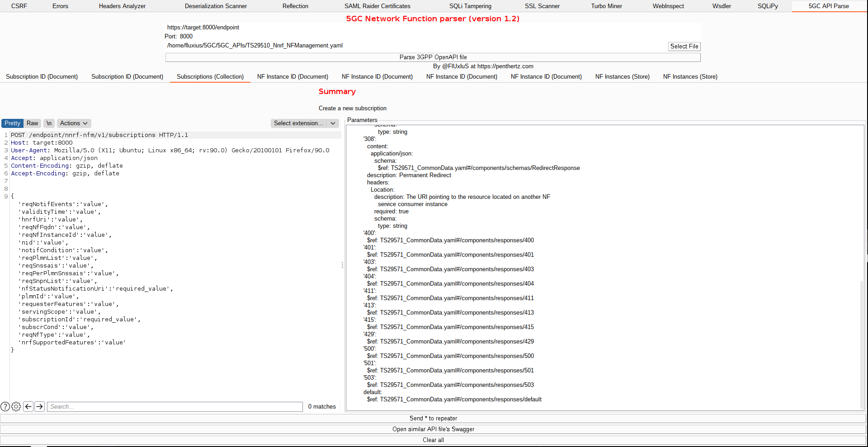The height and width of the screenshot is (447, 868).
Task: Go to next search match arrow
Action: tap(40, 406)
